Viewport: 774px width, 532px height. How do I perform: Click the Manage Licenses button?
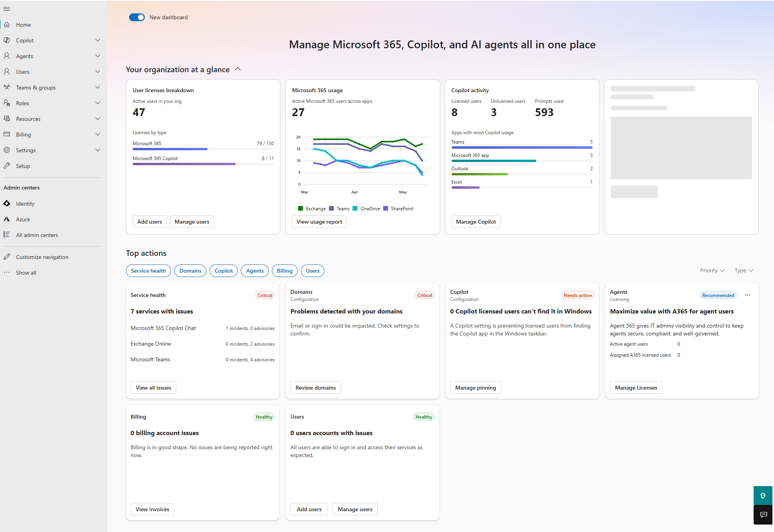click(x=636, y=388)
